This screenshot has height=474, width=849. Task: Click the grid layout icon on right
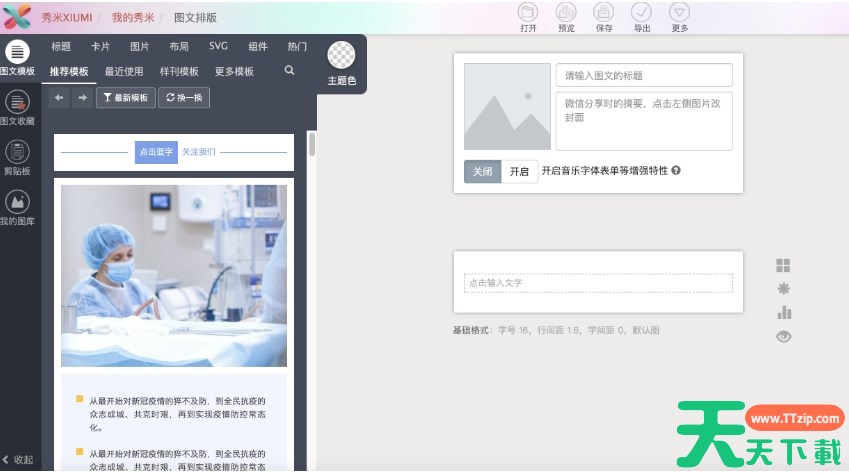(783, 265)
